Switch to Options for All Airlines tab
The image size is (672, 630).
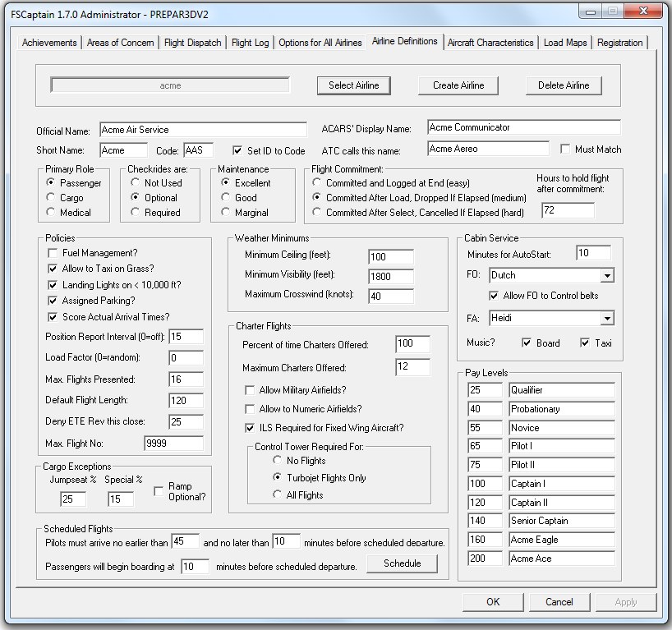320,43
